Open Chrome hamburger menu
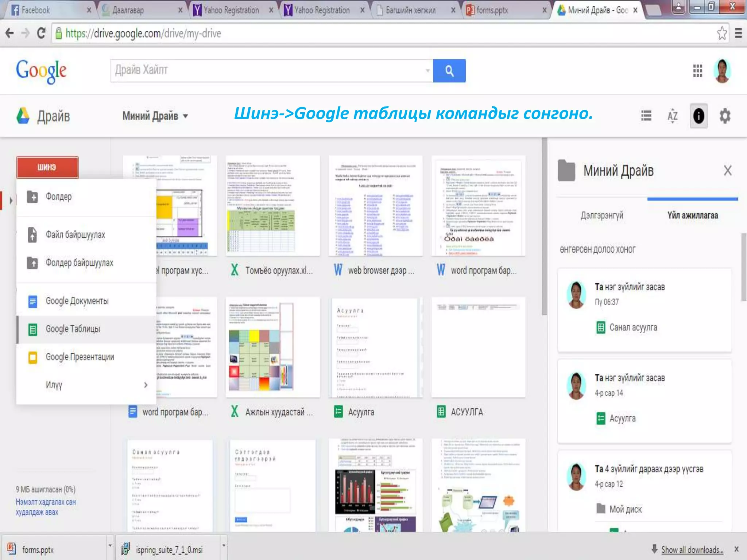This screenshot has height=560, width=747. pos(738,33)
